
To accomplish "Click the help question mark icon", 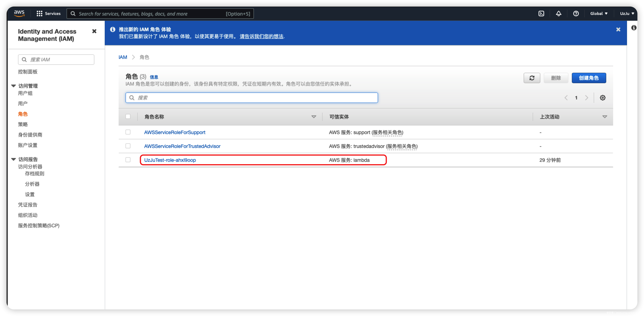I will point(576,14).
